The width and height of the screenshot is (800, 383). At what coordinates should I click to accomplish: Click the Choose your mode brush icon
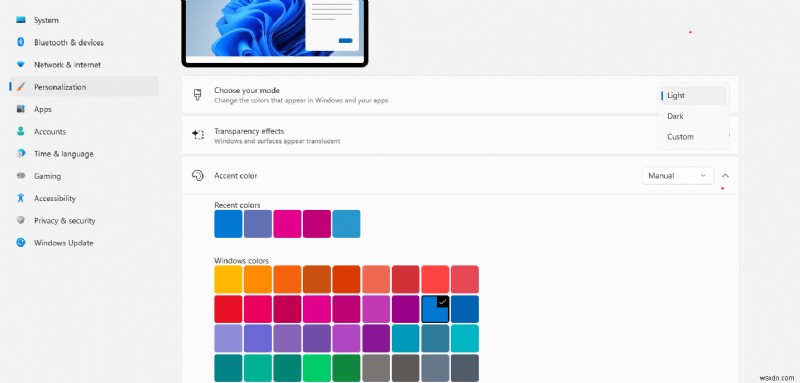(197, 95)
